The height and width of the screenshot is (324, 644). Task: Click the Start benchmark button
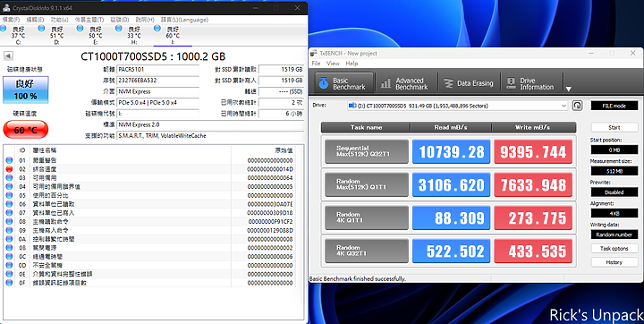614,127
